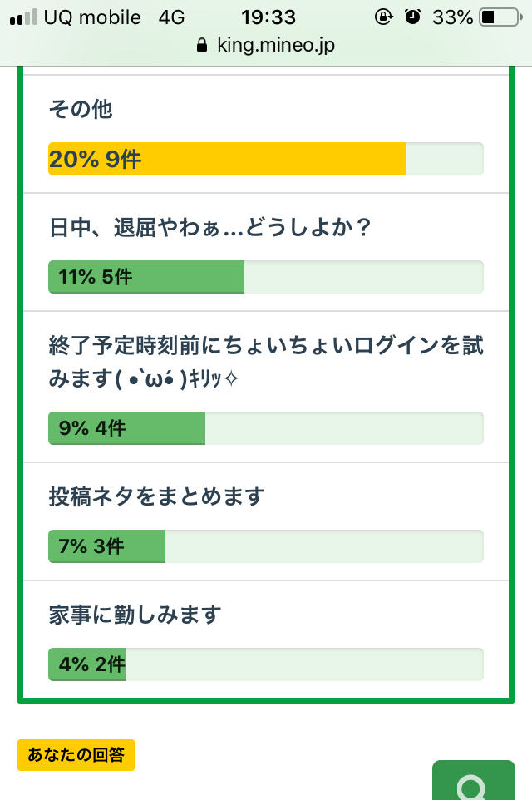Click the yellow 20% 9件 result bar
This screenshot has width=532, height=800.
coord(227,159)
